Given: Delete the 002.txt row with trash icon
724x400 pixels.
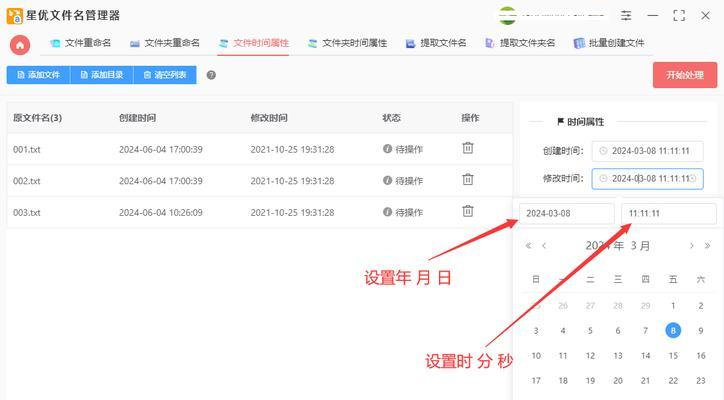Looking at the screenshot, I should pyautogui.click(x=468, y=180).
